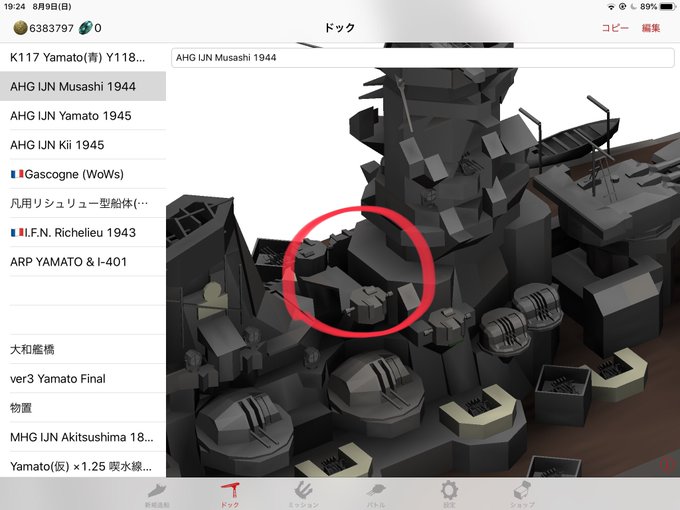
Task: Tap the 編集 edit button
Action: click(651, 28)
